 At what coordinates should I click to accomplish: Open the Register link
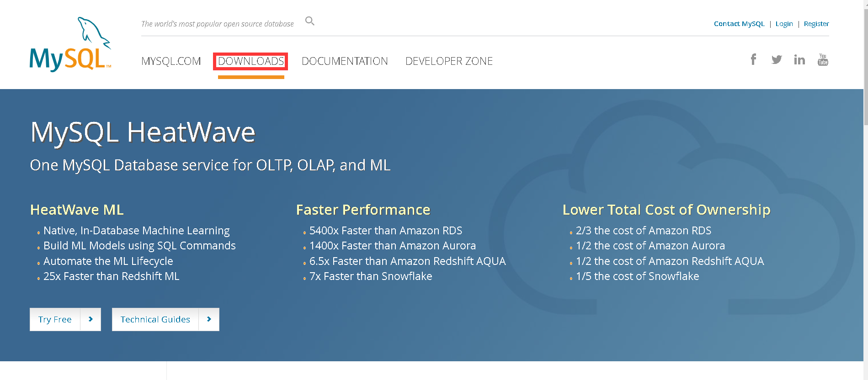(x=816, y=24)
